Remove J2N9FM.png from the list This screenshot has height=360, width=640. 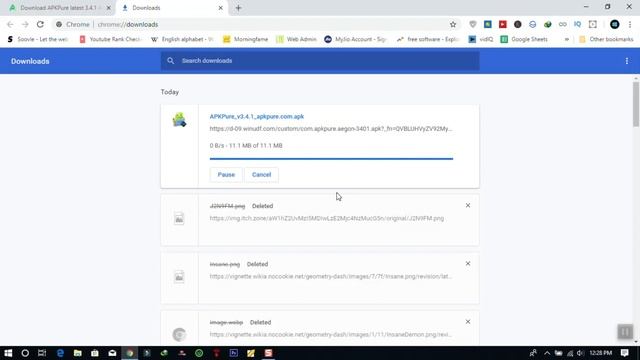point(468,205)
